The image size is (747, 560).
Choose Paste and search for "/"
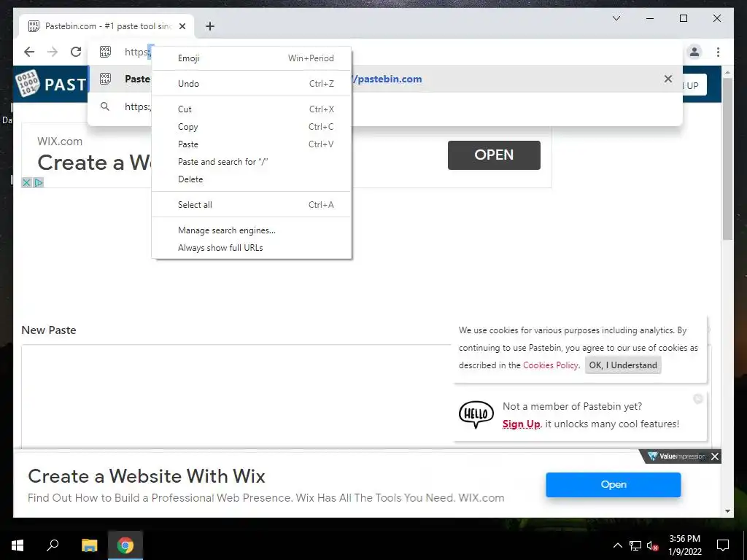[x=252, y=162]
